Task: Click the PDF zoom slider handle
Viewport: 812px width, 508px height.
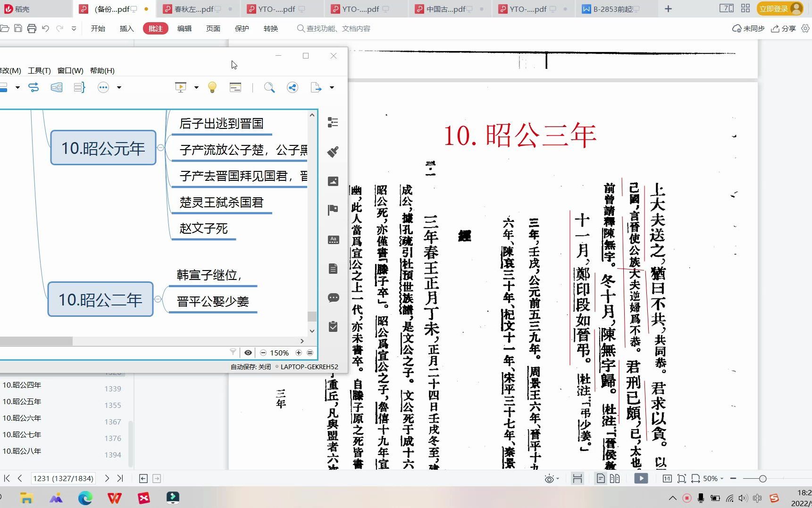Action: pos(762,479)
